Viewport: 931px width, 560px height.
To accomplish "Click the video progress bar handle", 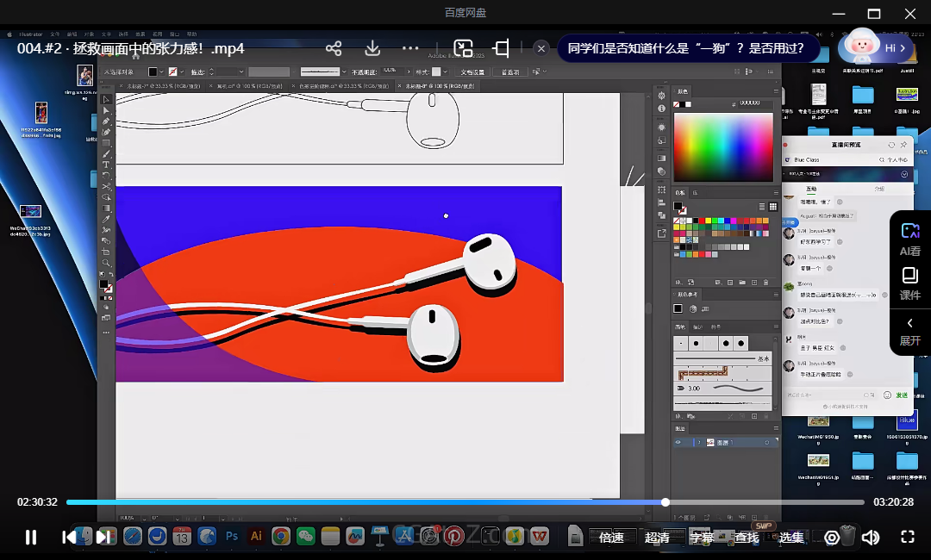I will click(665, 502).
